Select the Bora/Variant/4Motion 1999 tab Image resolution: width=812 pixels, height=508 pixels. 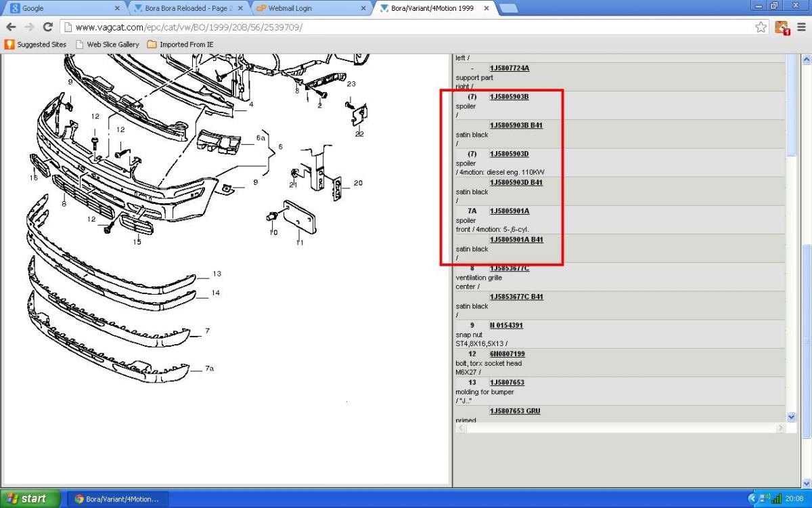tap(434, 8)
